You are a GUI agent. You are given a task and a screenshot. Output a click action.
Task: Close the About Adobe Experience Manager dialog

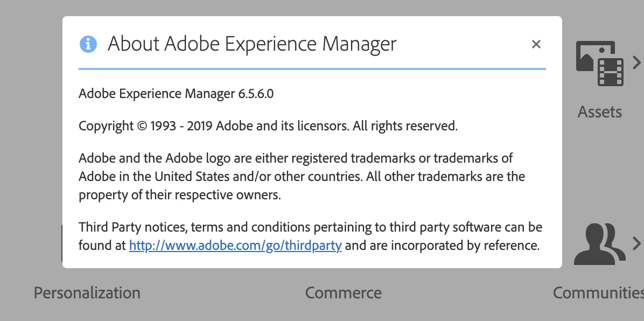click(536, 44)
